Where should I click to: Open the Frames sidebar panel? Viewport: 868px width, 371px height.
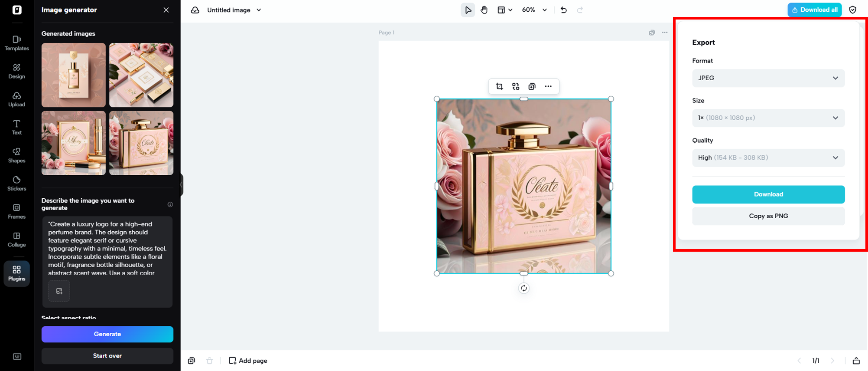pos(17,212)
